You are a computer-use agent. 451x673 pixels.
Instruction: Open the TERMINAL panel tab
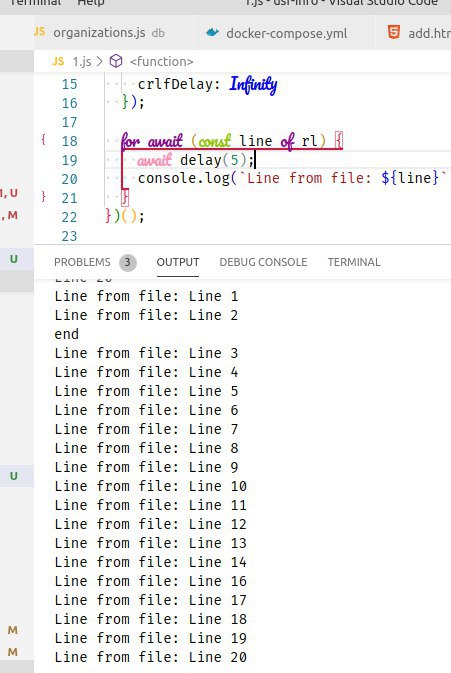[354, 262]
